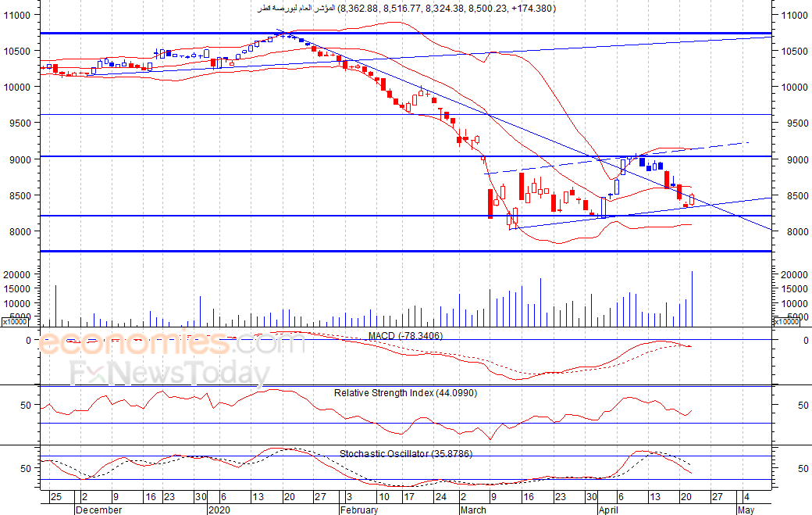Image resolution: width=812 pixels, height=515 pixels.
Task: Click the December month label
Action: pyautogui.click(x=99, y=510)
